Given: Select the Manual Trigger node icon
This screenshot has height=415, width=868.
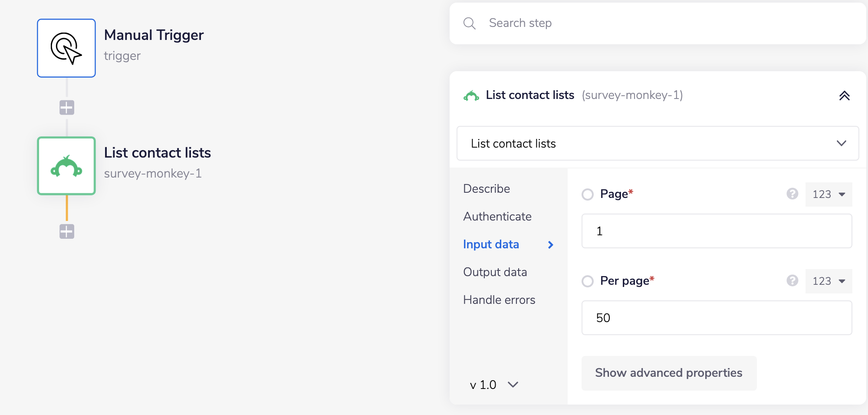Looking at the screenshot, I should click(66, 48).
